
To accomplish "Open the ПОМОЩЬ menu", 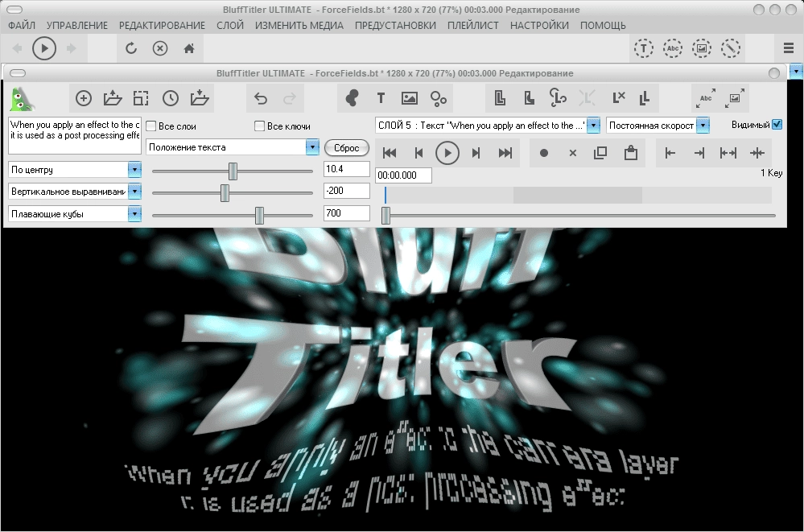I will point(603,25).
